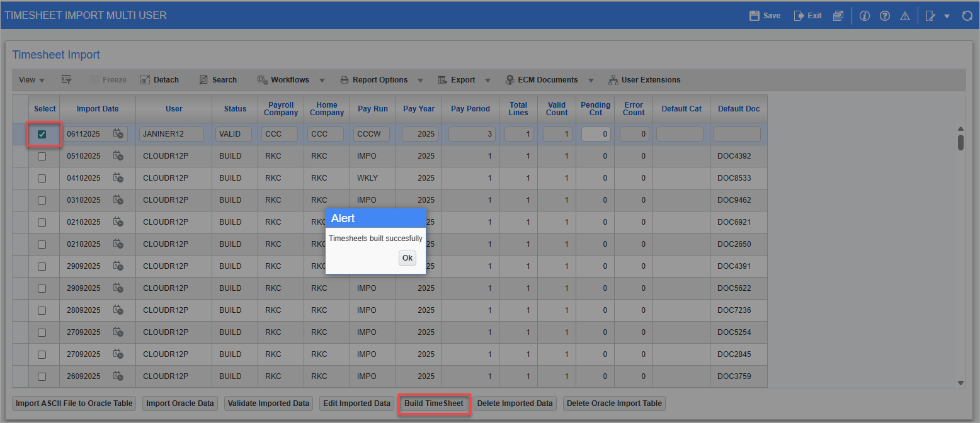This screenshot has width=980, height=423.
Task: Click the help question mark icon
Action: 885,16
